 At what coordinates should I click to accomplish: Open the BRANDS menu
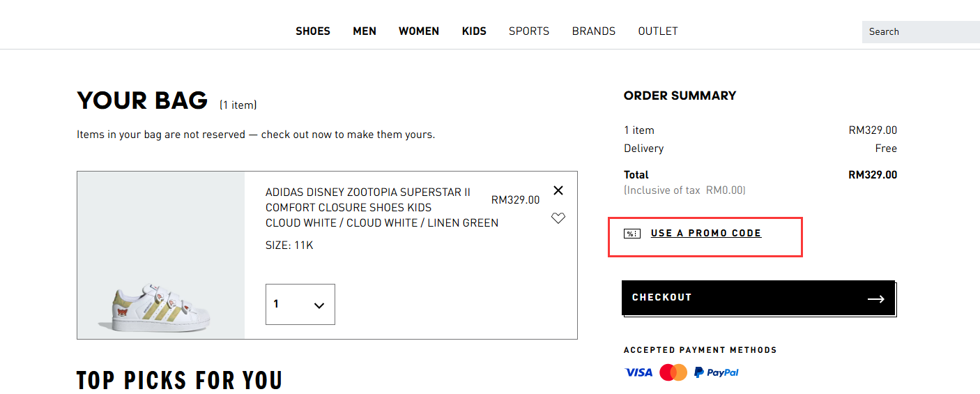pyautogui.click(x=594, y=31)
